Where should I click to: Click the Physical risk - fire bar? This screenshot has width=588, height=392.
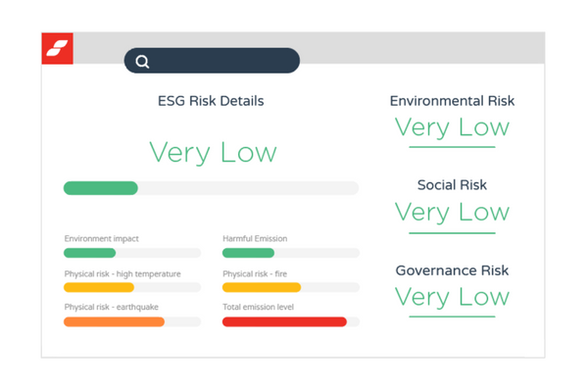tap(291, 287)
